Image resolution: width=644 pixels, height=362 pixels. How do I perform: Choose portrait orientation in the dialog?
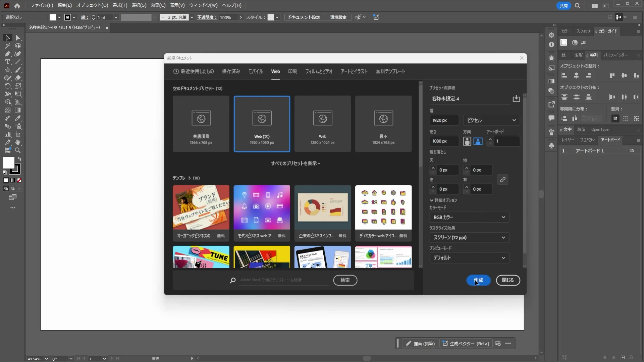[467, 141]
